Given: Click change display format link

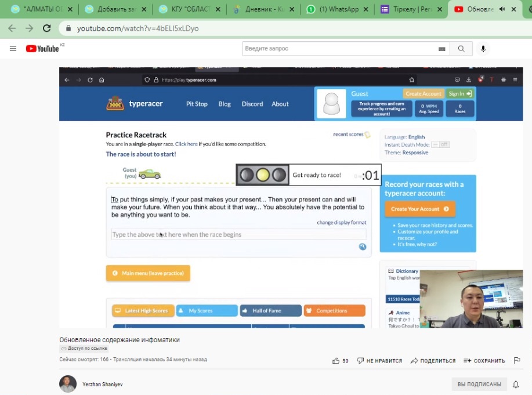Looking at the screenshot, I should [x=342, y=223].
